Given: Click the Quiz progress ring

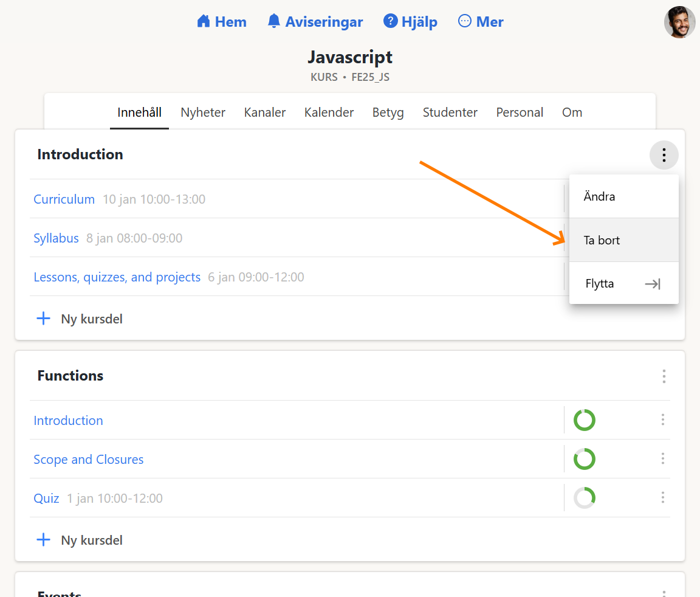Looking at the screenshot, I should click(x=584, y=498).
